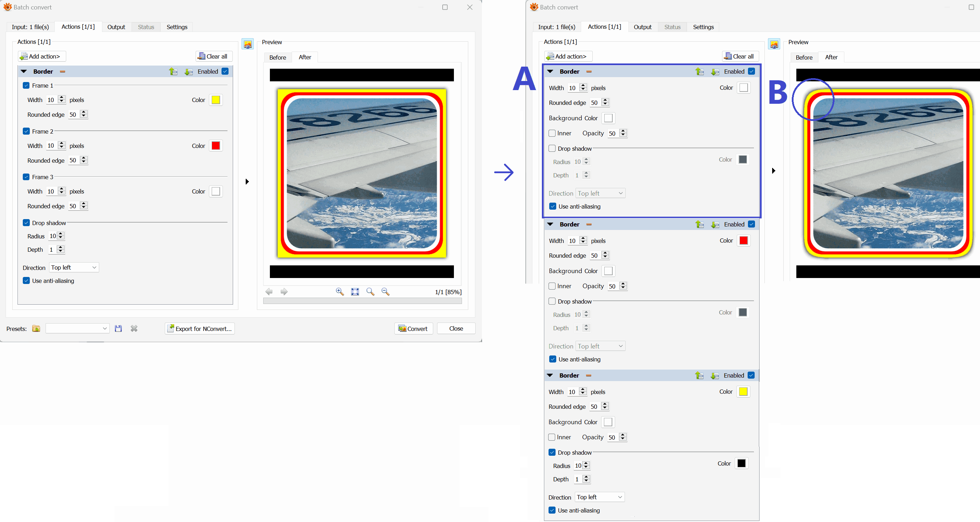Select the Before preview tab in the left window

pos(277,57)
